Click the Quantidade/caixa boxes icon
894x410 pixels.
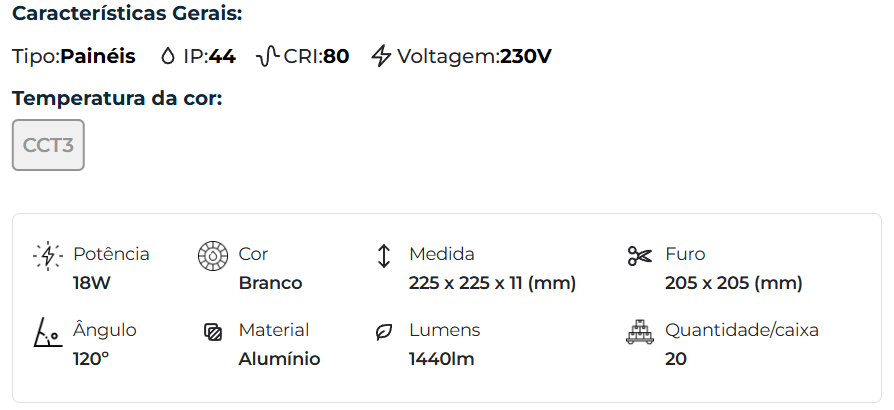(639, 332)
